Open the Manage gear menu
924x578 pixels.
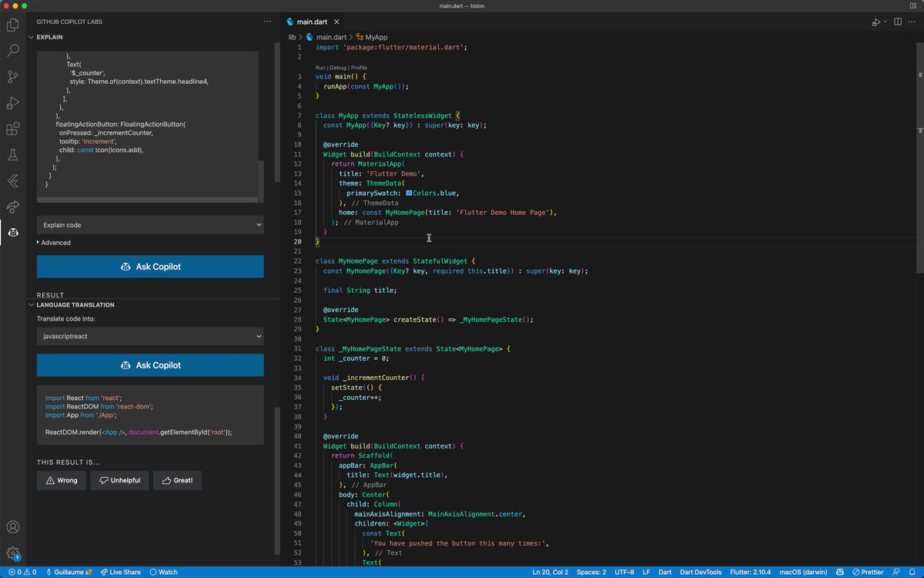click(13, 553)
